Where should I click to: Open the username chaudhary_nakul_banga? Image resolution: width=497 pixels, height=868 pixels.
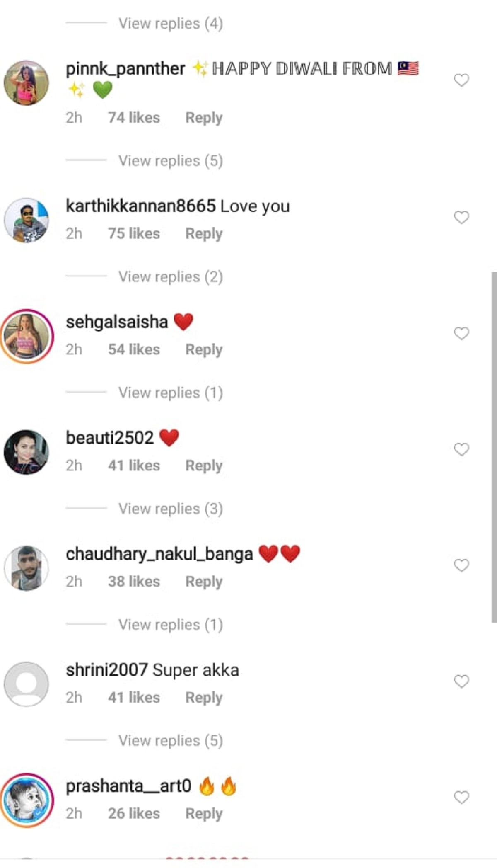pos(159,554)
